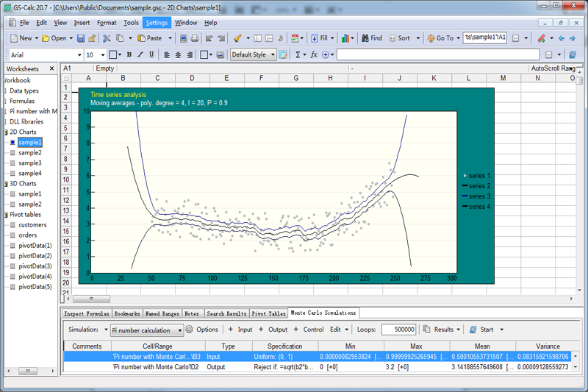Click the fx insert function icon
Image resolution: width=588 pixels, height=392 pixels.
pyautogui.click(x=314, y=54)
